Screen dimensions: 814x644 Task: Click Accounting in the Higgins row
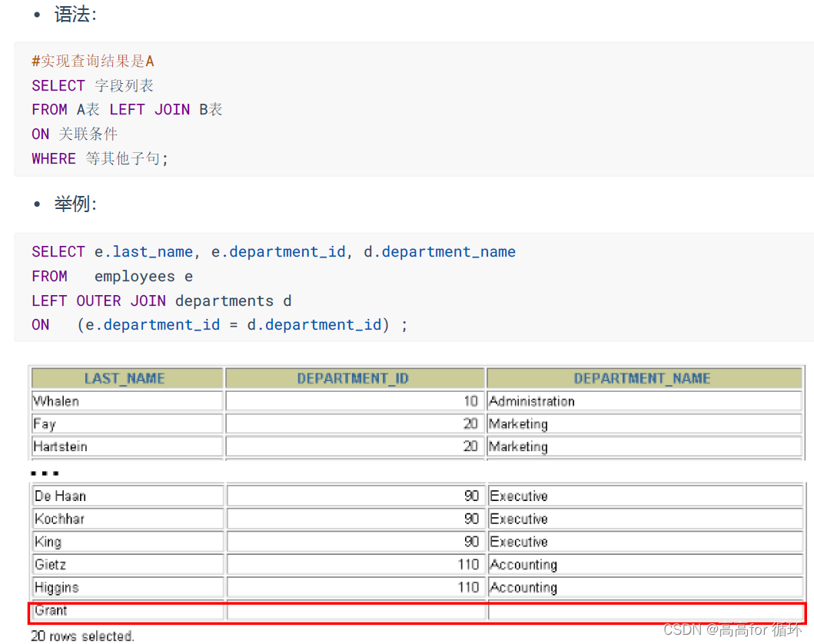(x=646, y=587)
